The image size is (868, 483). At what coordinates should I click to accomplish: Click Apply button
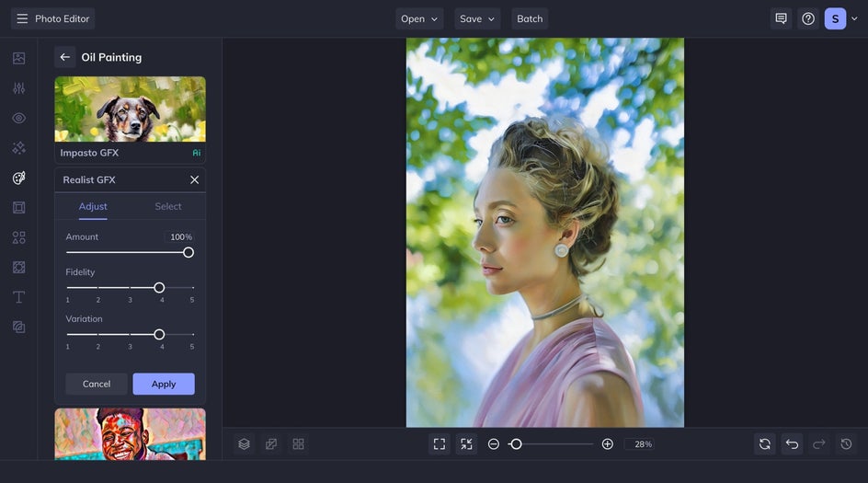click(164, 384)
